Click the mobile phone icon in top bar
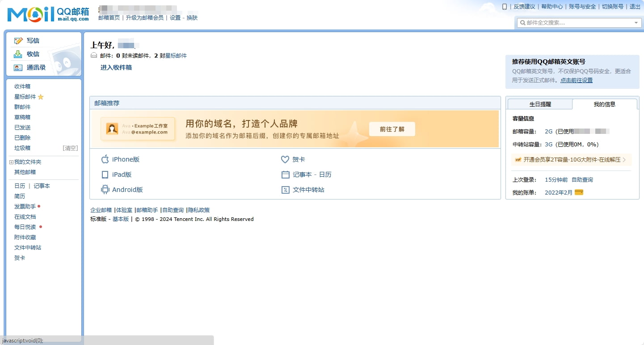The image size is (644, 345). 505,7
